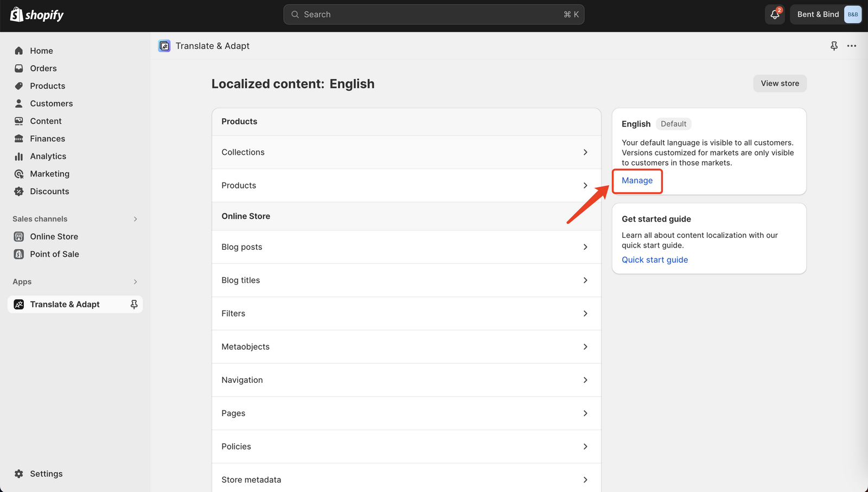The height and width of the screenshot is (492, 868).
Task: Click the Shopify logo
Action: [x=37, y=15]
